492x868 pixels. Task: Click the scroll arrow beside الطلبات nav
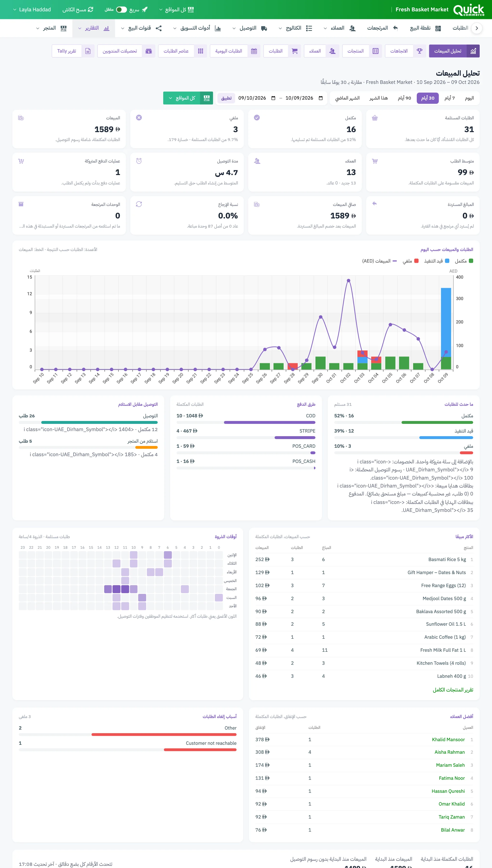pos(477,28)
